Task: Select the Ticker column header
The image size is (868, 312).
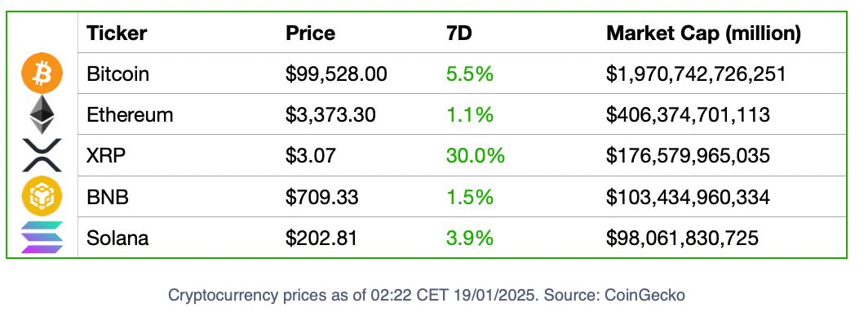Action: pyautogui.click(x=117, y=33)
